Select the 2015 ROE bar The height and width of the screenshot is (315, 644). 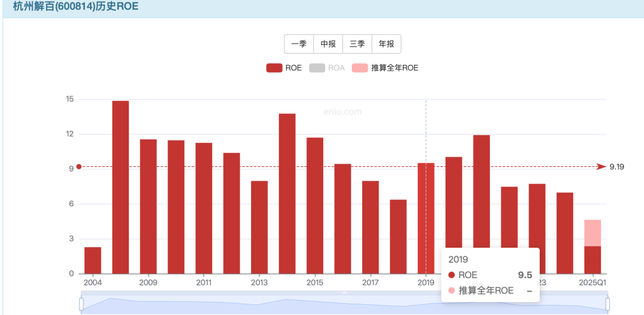click(x=315, y=205)
